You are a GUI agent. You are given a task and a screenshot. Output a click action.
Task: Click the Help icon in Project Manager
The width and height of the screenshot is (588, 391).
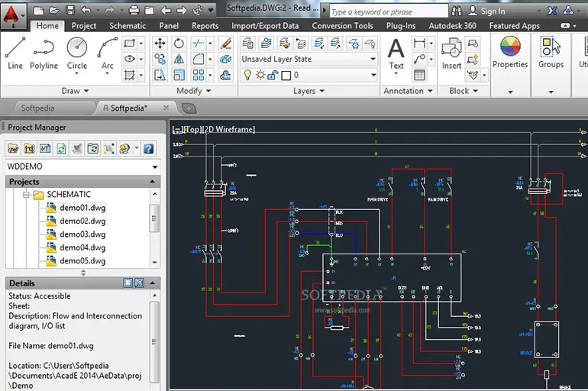pos(148,149)
